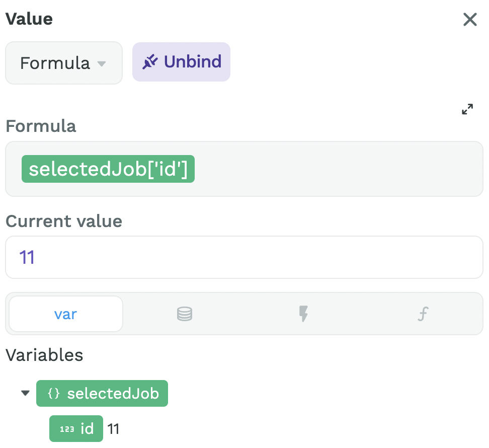Switch to the database data tab
This screenshot has height=448, width=489.
click(x=185, y=314)
